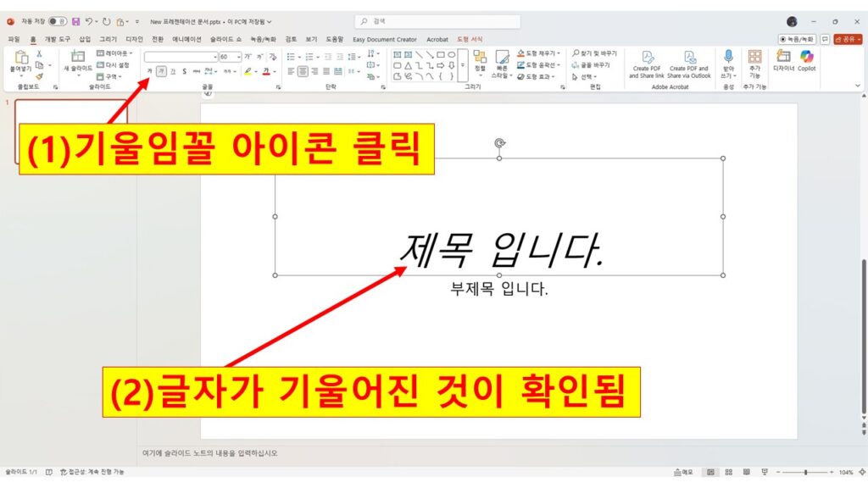Viewport: 868px width, 488px height.
Task: Click the Slide Show icon in status bar
Action: [x=765, y=472]
